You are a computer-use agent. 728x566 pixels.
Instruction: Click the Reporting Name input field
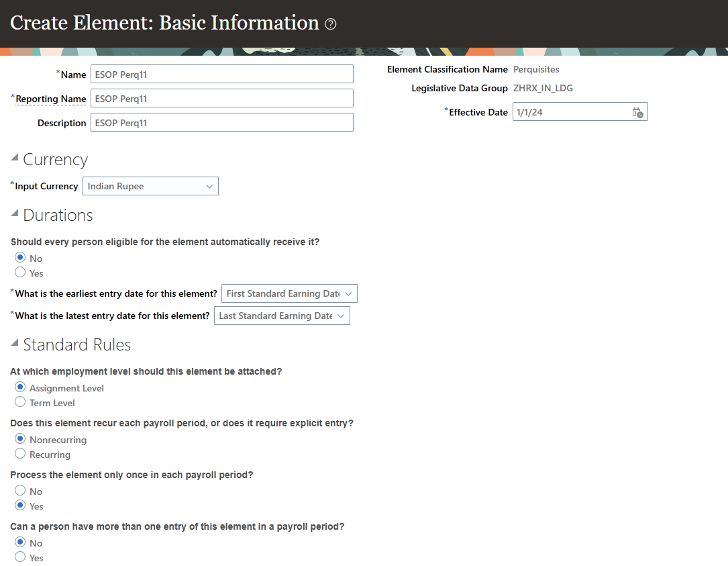[x=221, y=99]
